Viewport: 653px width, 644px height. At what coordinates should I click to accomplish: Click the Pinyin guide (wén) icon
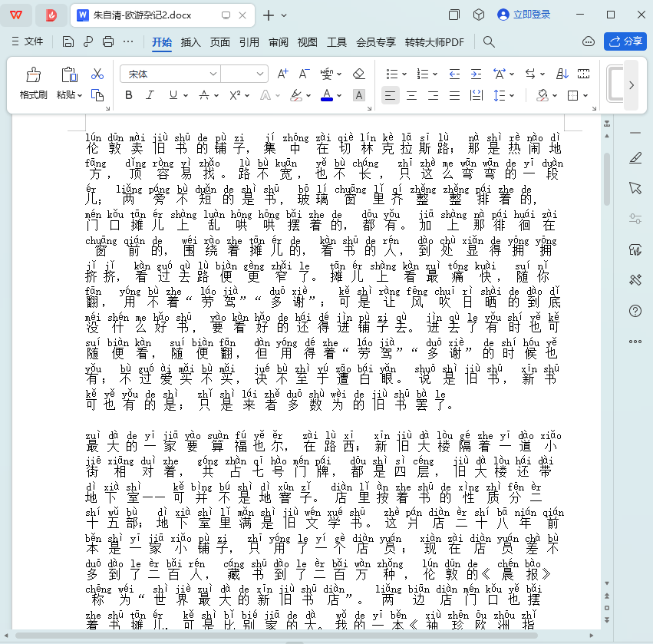click(327, 74)
